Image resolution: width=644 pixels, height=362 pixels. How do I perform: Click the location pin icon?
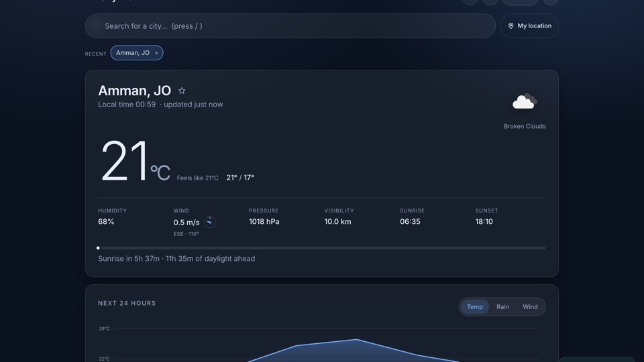(x=511, y=26)
